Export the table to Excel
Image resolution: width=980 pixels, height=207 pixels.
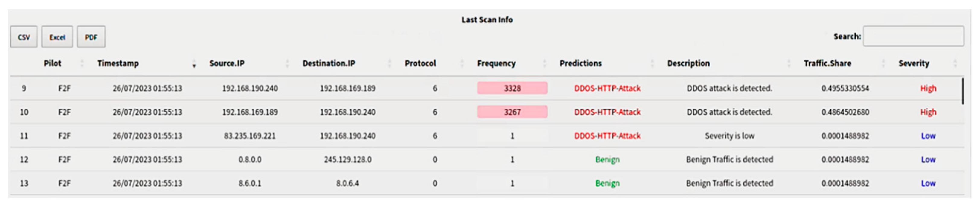pyautogui.click(x=57, y=37)
